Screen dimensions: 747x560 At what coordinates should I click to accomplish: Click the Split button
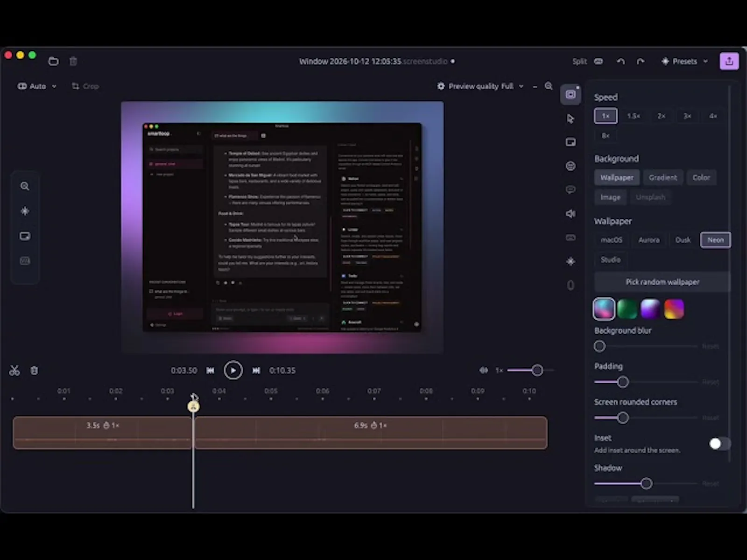point(579,61)
